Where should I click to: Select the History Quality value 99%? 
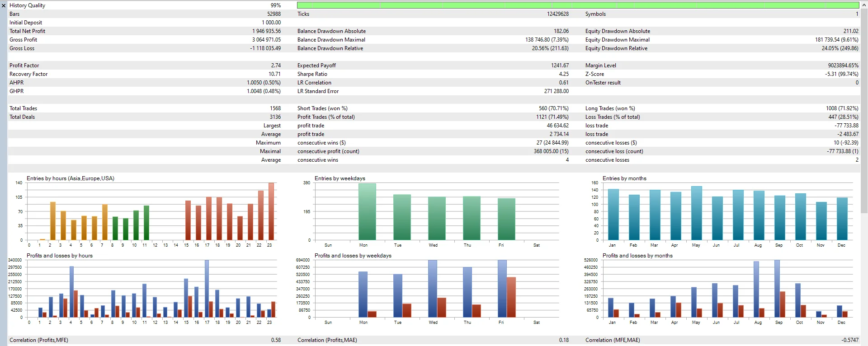276,5
